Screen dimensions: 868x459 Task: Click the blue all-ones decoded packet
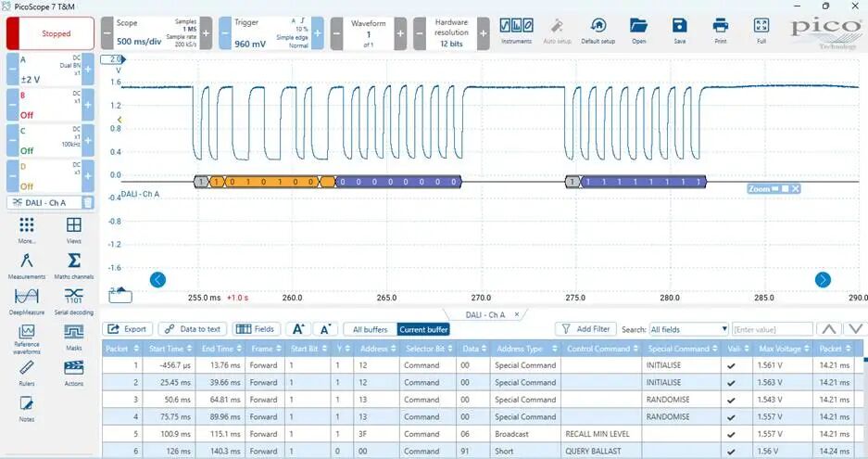(643, 182)
